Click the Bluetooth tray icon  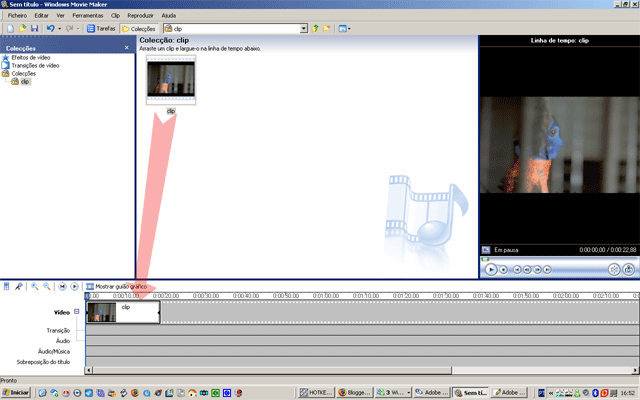coord(595,393)
